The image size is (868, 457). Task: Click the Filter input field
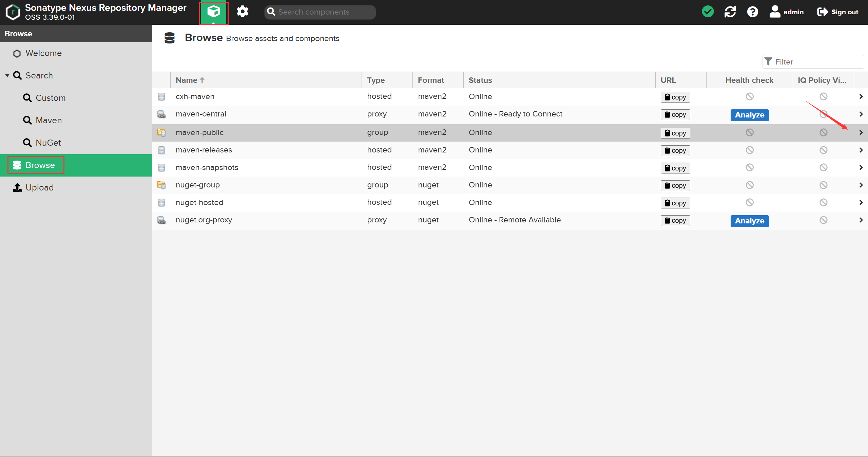click(817, 62)
